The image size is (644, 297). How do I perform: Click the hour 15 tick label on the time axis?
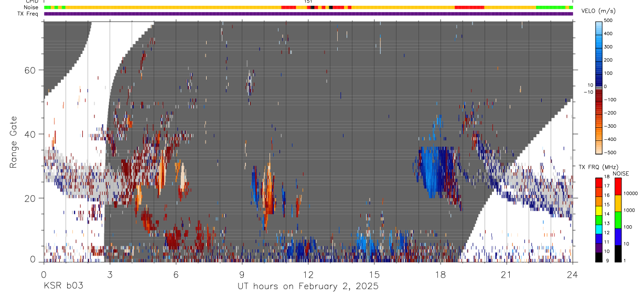point(374,274)
